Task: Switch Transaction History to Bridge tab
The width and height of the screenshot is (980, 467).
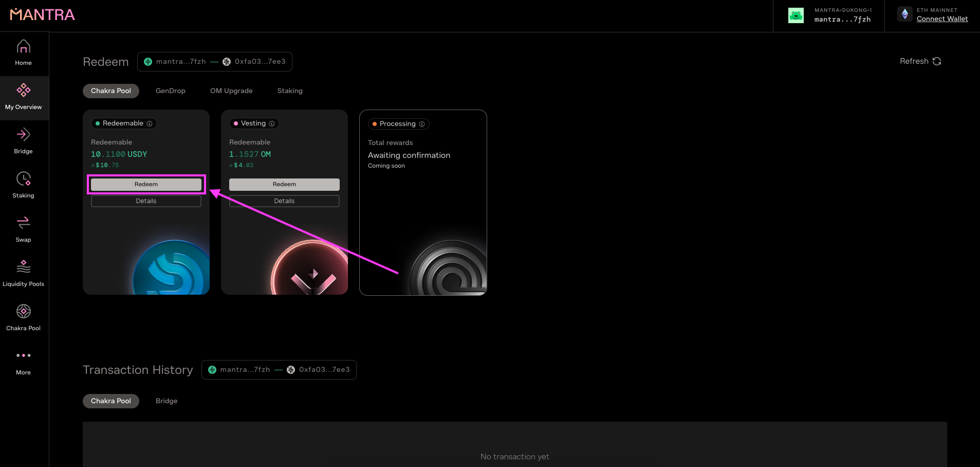Action: [167, 401]
